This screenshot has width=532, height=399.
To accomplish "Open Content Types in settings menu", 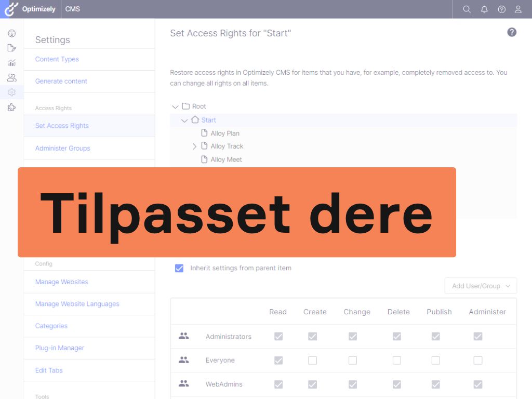I will pyautogui.click(x=57, y=59).
